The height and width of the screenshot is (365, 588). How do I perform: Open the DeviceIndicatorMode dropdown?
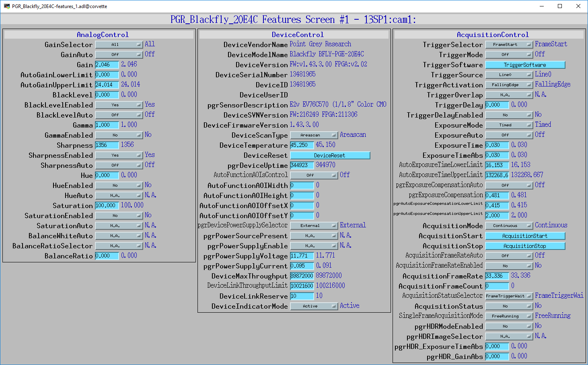point(314,306)
